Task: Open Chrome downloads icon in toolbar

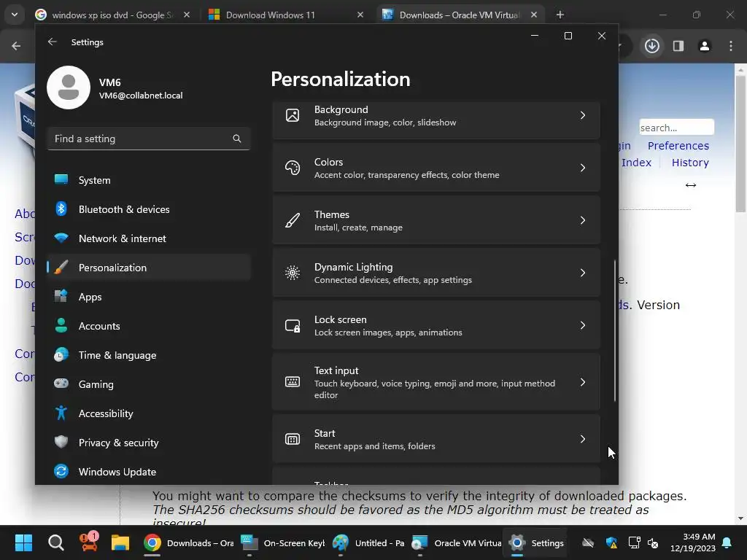Action: [652, 46]
